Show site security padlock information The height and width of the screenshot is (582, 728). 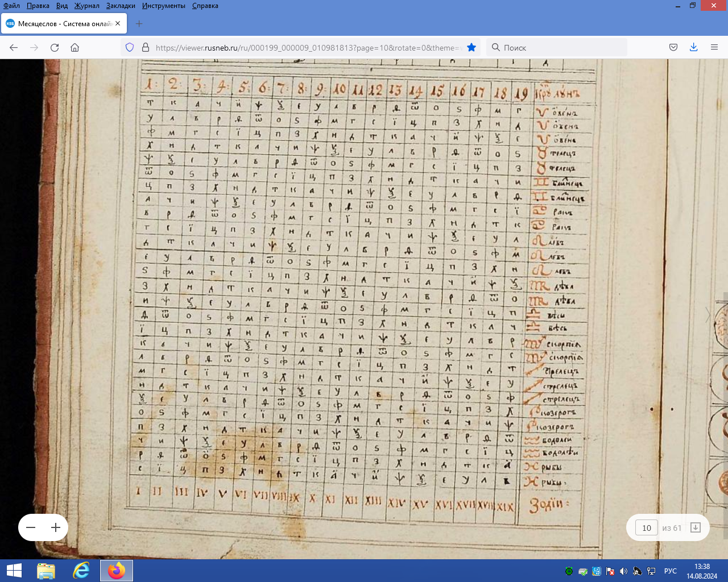[x=146, y=48]
